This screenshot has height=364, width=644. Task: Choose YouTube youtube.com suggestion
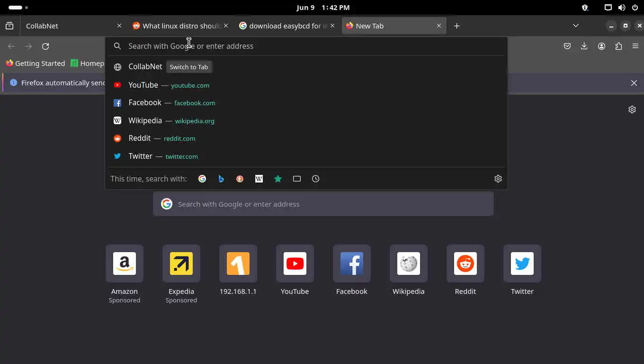[x=306, y=85]
